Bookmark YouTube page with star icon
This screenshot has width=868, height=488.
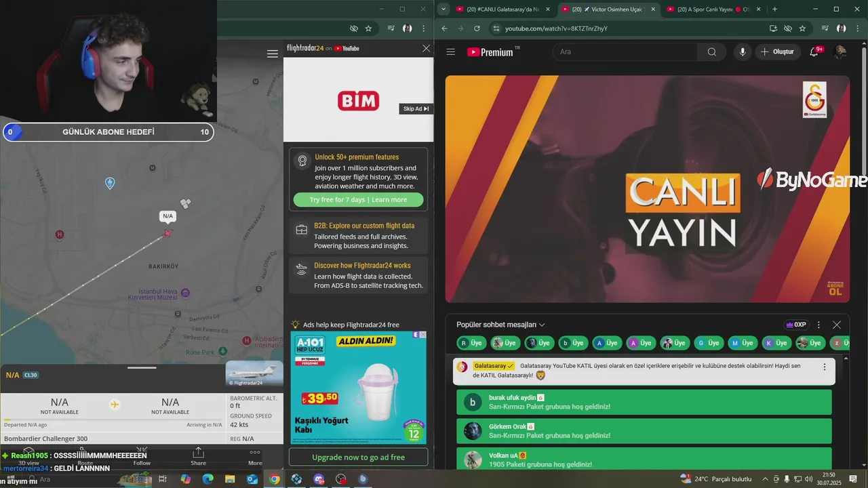click(802, 28)
